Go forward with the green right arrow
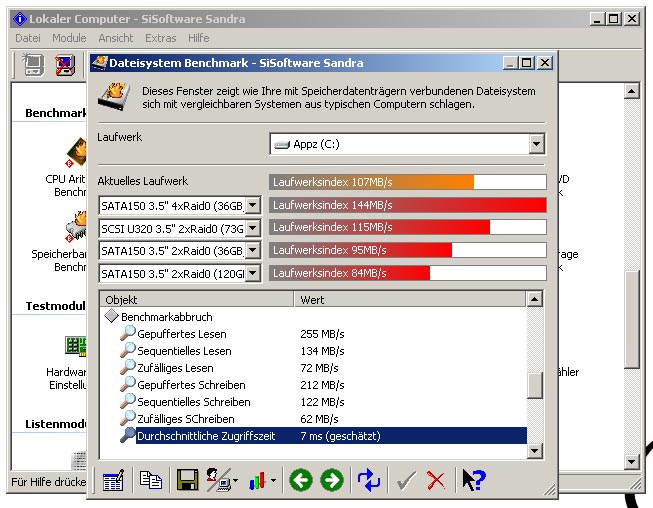 (x=332, y=480)
